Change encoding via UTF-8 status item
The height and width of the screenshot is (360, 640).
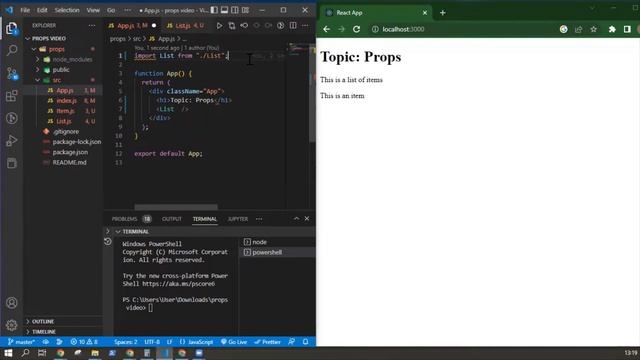[x=152, y=342]
